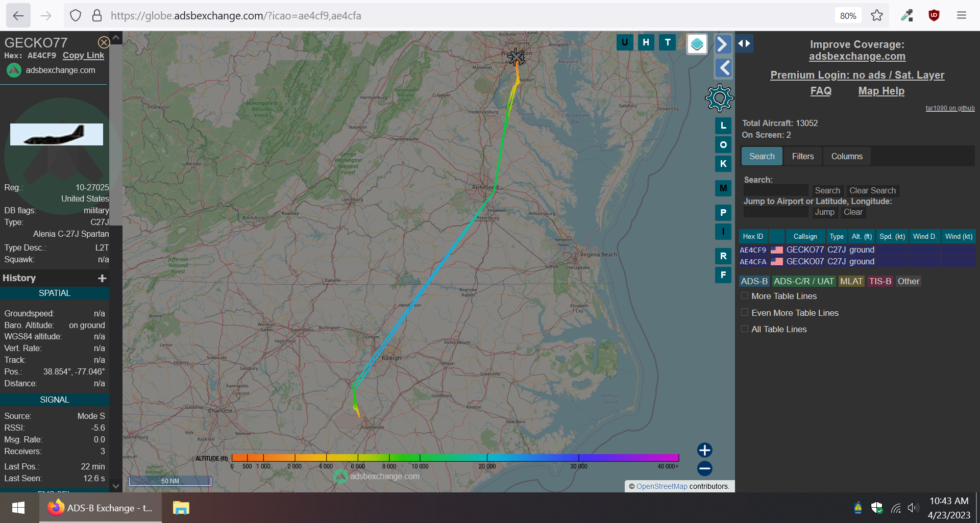Open the Premium Login link
Viewport: 980px width, 523px height.
click(x=857, y=75)
